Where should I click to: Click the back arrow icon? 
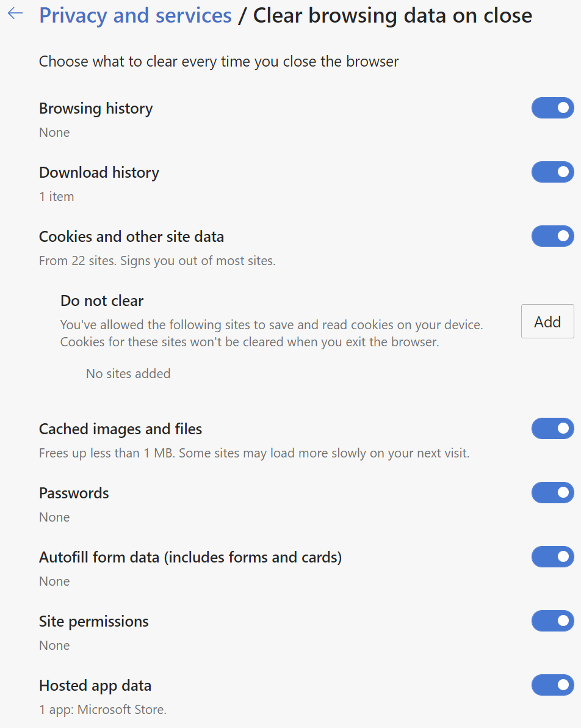(15, 14)
